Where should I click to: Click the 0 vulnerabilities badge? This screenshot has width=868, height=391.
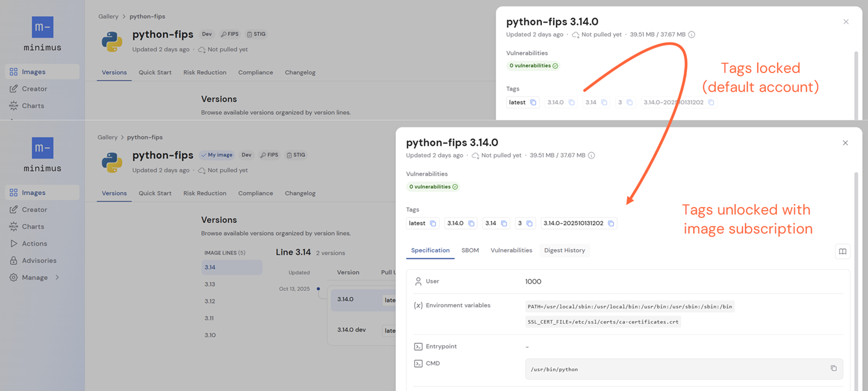[x=433, y=186]
